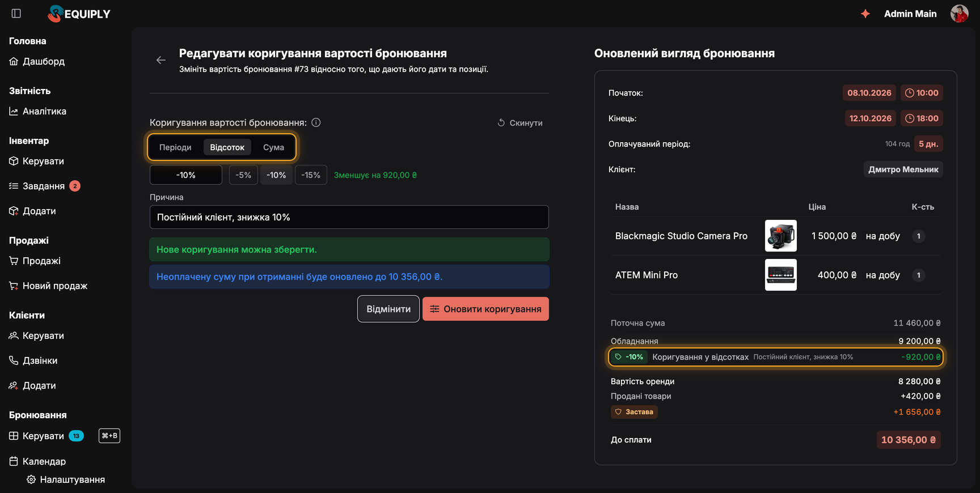Click the Причина text field
The width and height of the screenshot is (980, 493).
point(349,217)
